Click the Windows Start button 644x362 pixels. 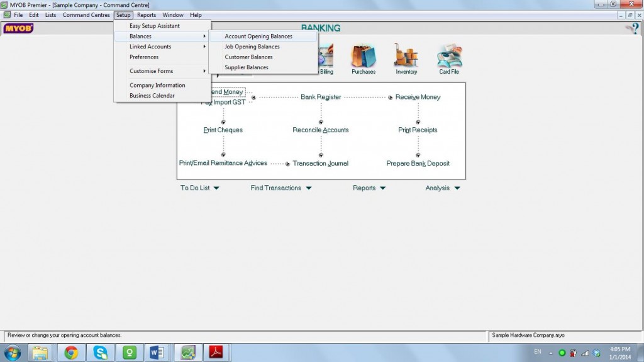13,353
